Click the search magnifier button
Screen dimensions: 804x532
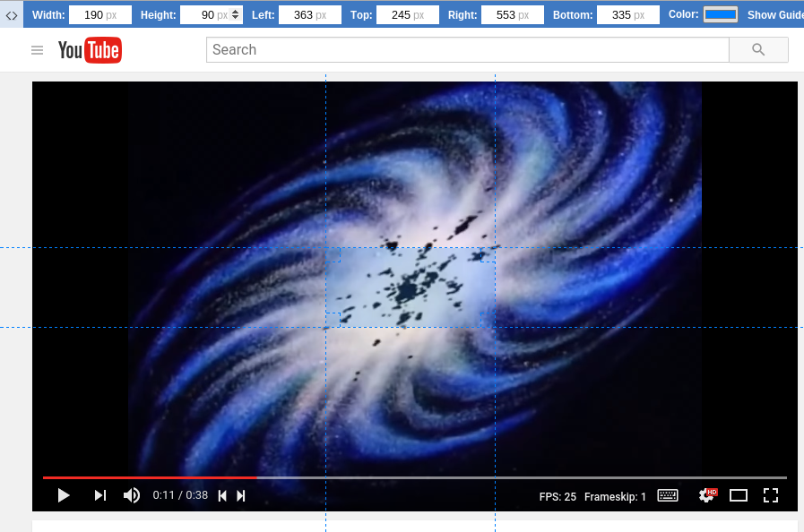coord(758,50)
